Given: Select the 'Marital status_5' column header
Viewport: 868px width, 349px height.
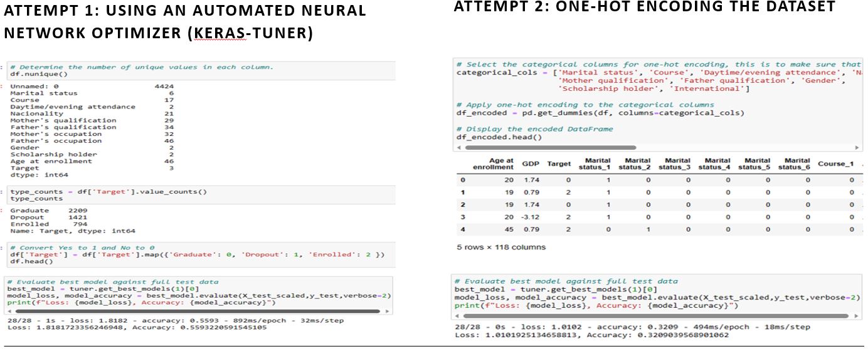Looking at the screenshot, I should click(x=755, y=164).
